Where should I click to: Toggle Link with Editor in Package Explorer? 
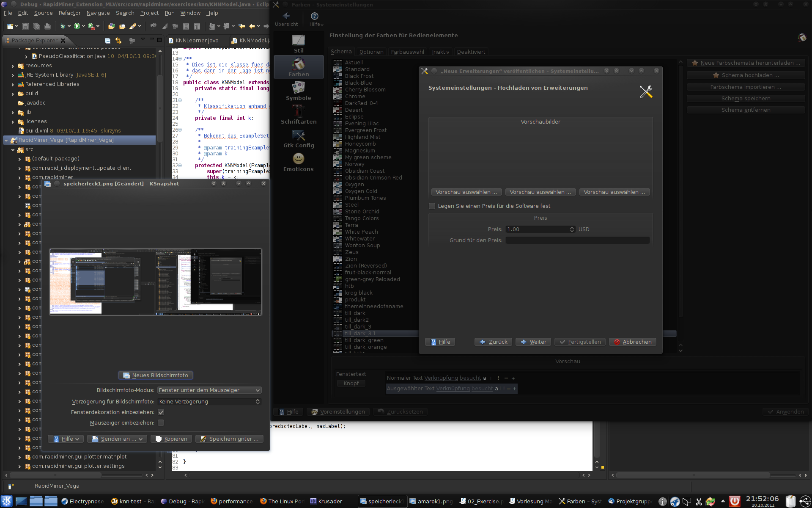click(x=118, y=41)
